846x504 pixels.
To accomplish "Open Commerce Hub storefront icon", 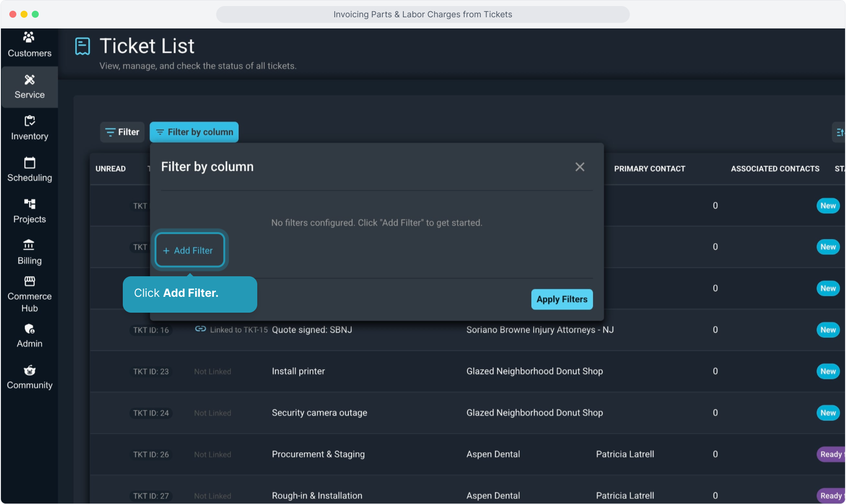I will click(x=29, y=281).
